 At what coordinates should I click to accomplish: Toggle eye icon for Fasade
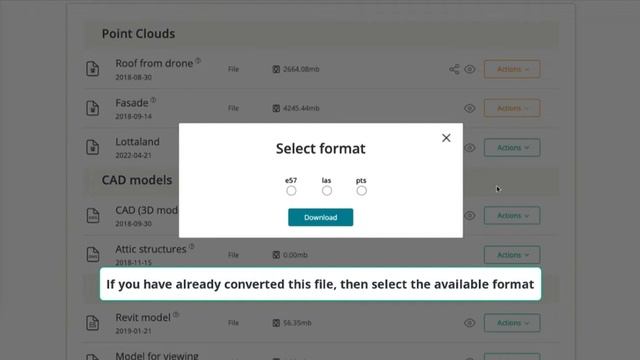469,108
